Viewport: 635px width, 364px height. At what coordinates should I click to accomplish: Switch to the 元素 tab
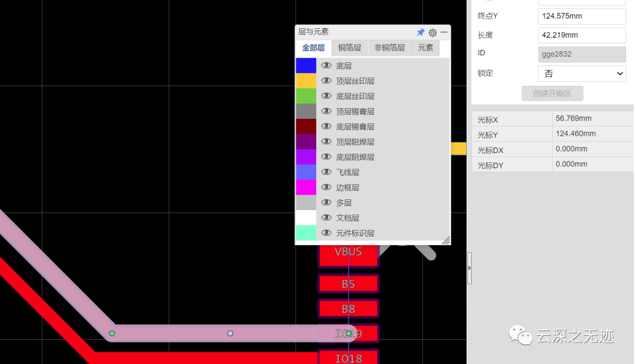coord(425,48)
